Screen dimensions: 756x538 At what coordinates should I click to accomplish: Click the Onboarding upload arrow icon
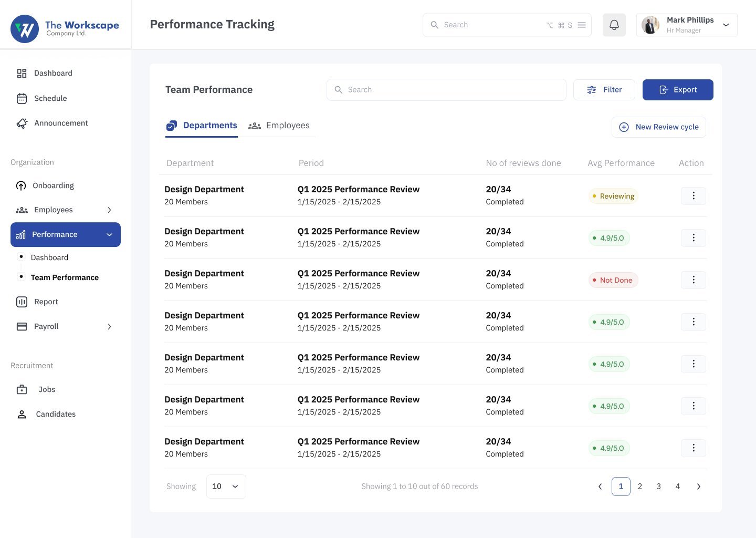(21, 185)
